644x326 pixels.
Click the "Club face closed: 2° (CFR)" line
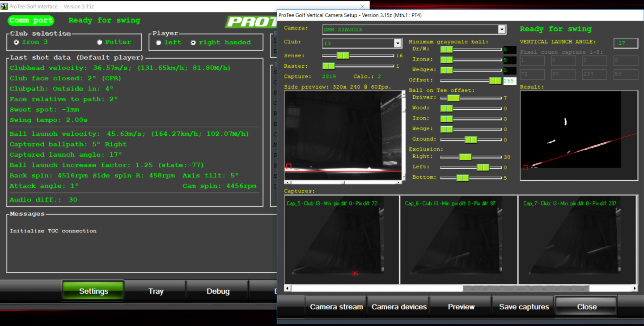tap(65, 78)
